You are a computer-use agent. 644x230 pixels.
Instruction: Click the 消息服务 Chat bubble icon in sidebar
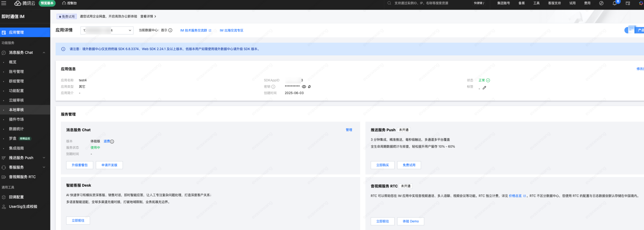(x=4, y=53)
